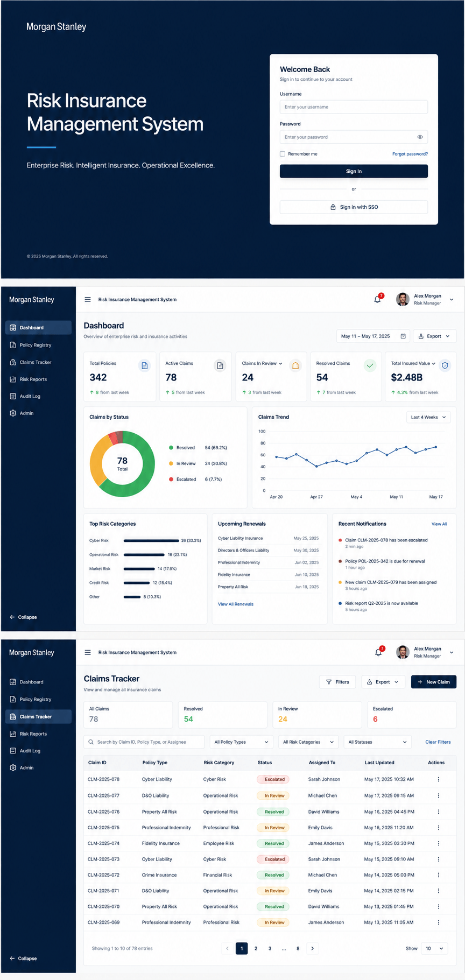Image resolution: width=465 pixels, height=980 pixels.
Task: Open Audit Log in the Dashboard screen sidebar
Action: (x=38, y=396)
